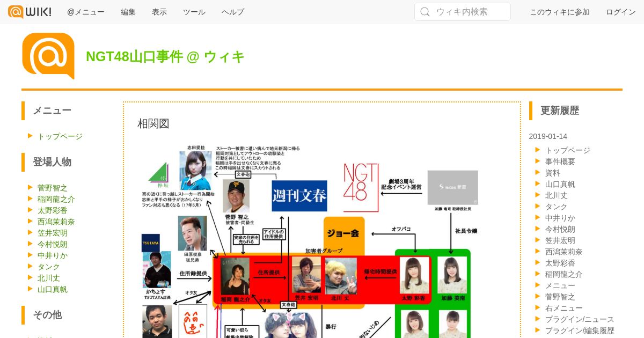
Task: Open the NGT48山口事件 @ ウィキ title link
Action: tap(165, 56)
